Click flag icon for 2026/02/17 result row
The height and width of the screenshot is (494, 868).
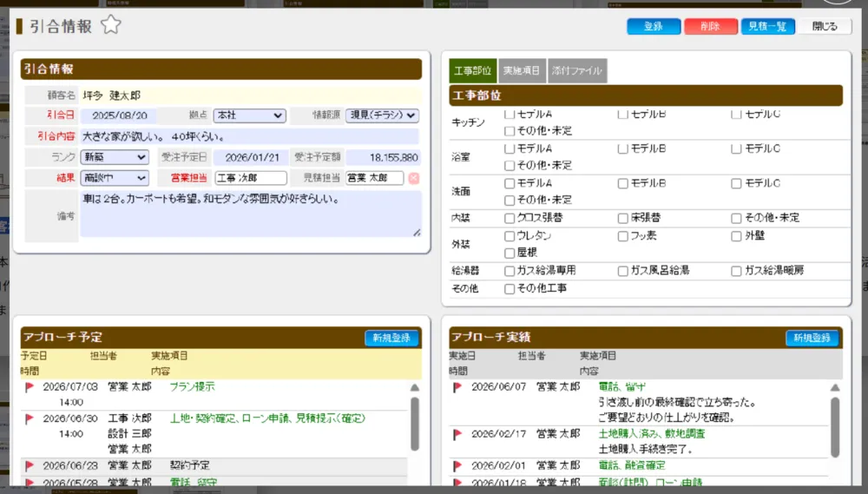click(x=457, y=434)
